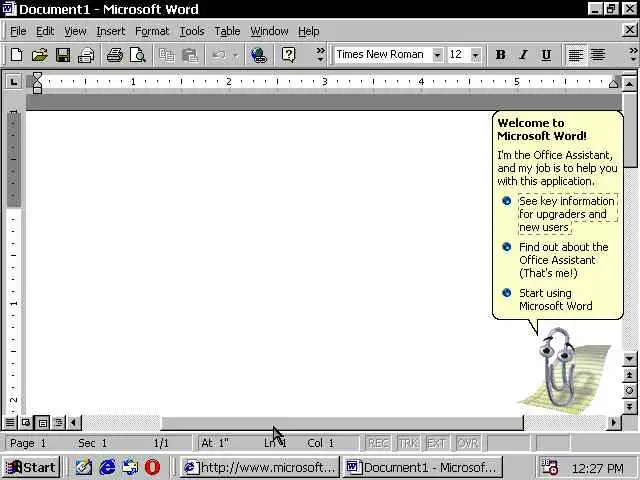The width and height of the screenshot is (640, 480).
Task: Open the Tools menu
Action: (192, 31)
